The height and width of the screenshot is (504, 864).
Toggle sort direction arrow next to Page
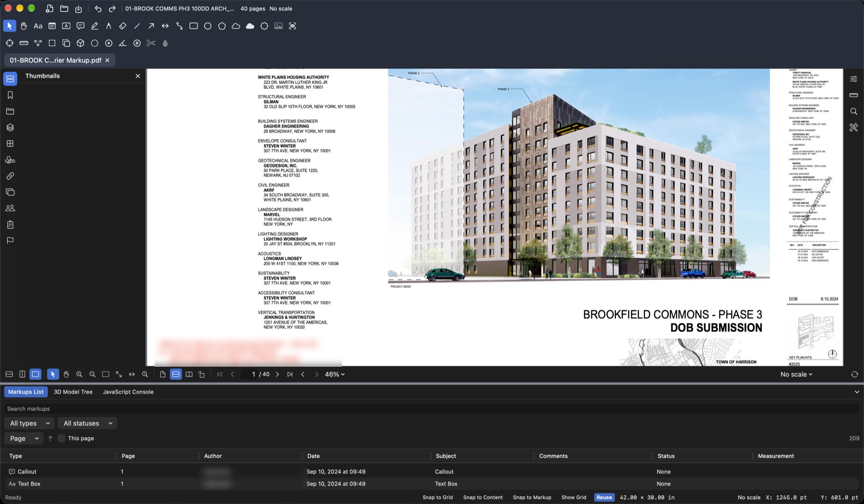pos(50,438)
